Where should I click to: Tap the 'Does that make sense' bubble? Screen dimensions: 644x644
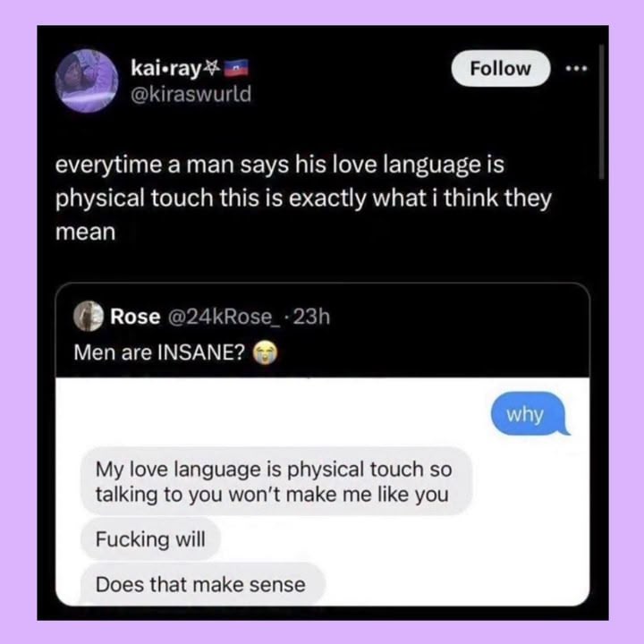203,583
